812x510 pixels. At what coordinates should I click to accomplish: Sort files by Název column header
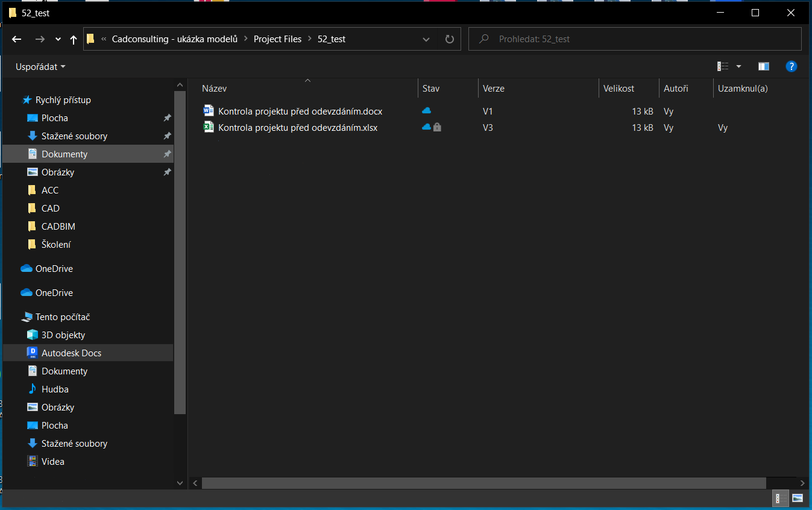pyautogui.click(x=214, y=88)
